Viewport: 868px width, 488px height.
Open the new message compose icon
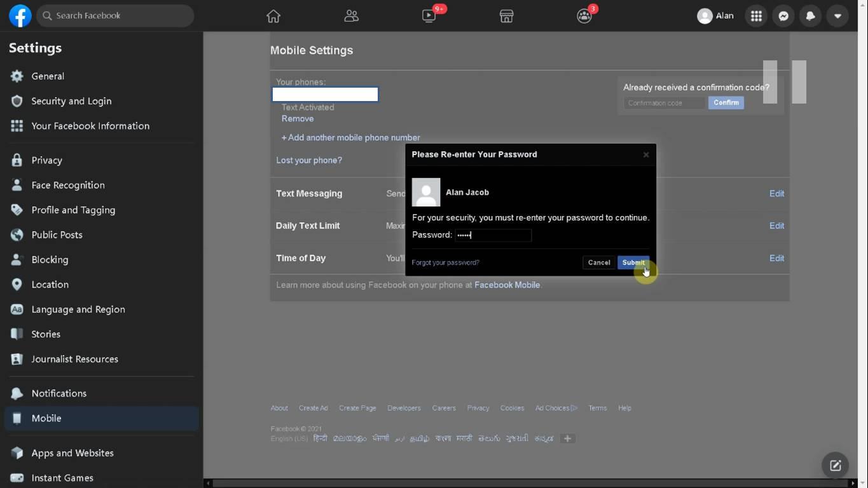tap(836, 465)
